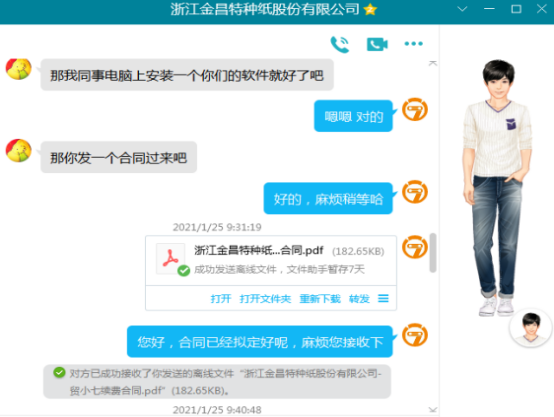Click the message bubble 那你发一个合同过来吧
The width and height of the screenshot is (554, 417).
click(x=119, y=157)
